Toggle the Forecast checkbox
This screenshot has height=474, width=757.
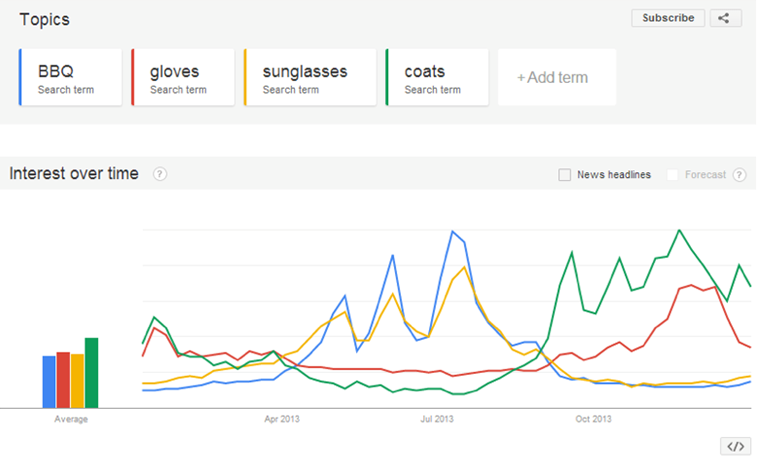pos(672,175)
